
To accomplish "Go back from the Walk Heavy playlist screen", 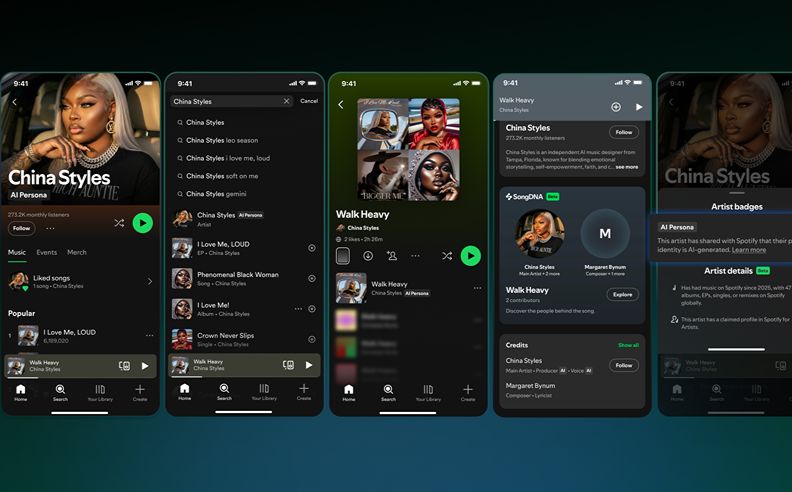I will 341,105.
